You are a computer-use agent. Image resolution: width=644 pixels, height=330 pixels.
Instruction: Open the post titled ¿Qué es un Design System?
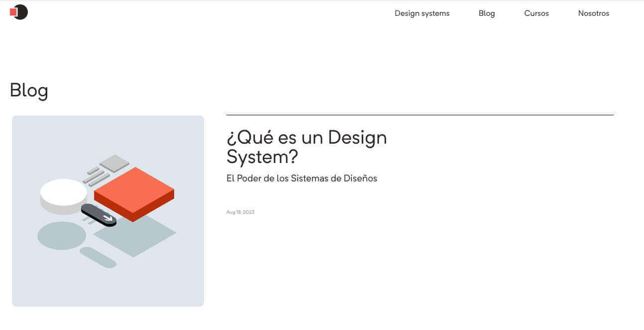[307, 147]
